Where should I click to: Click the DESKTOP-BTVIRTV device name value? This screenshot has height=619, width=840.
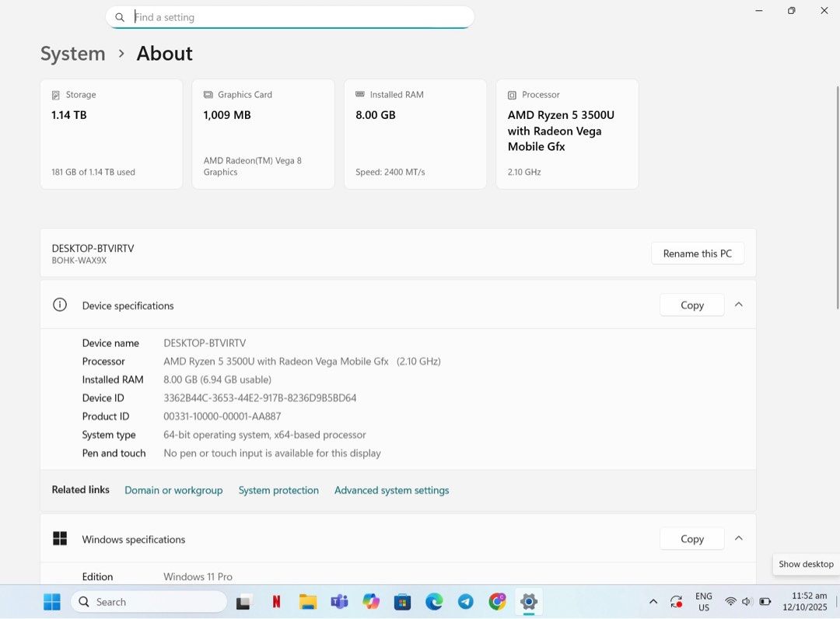click(x=205, y=343)
